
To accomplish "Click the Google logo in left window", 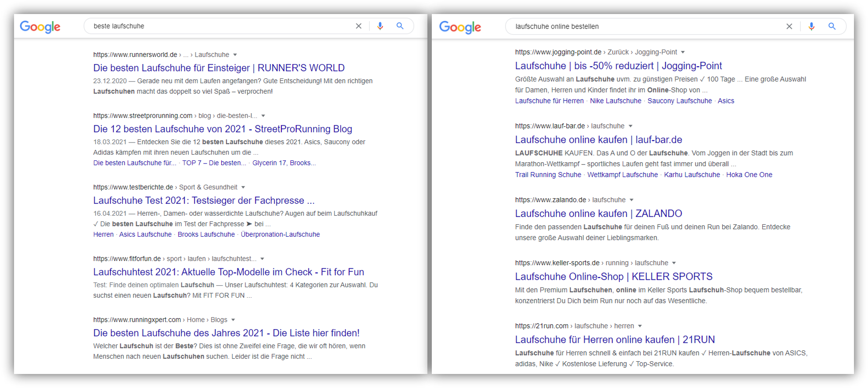I will click(40, 27).
